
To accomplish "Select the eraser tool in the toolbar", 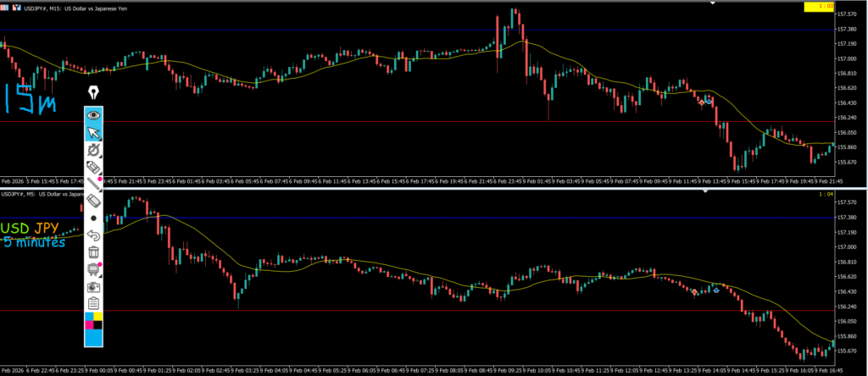I will 93,201.
